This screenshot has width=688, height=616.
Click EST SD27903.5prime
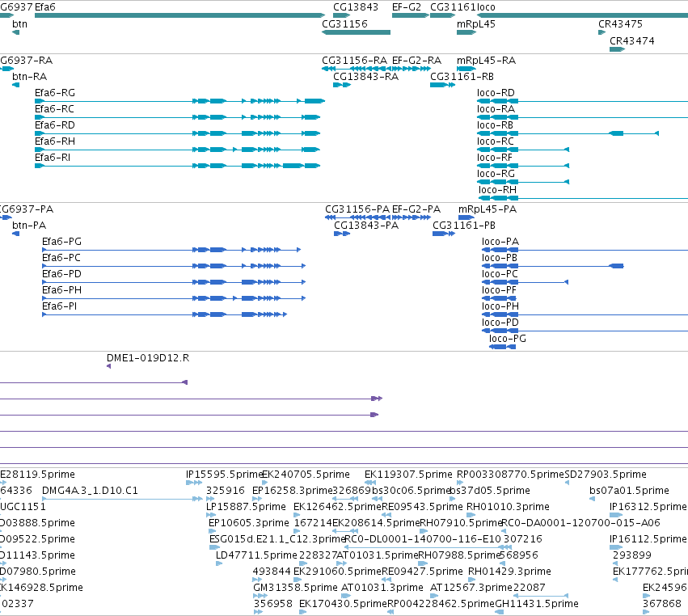coord(605,475)
